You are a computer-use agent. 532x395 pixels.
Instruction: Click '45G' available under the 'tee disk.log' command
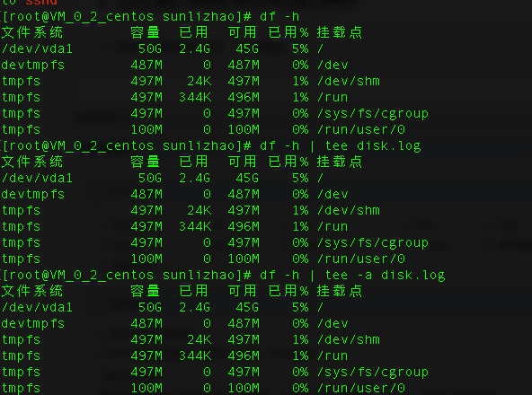click(247, 179)
